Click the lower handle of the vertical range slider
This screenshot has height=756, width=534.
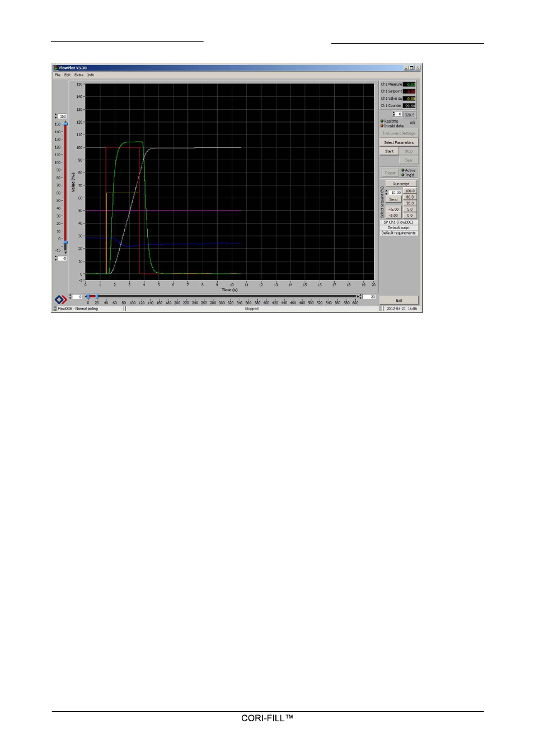(65, 242)
